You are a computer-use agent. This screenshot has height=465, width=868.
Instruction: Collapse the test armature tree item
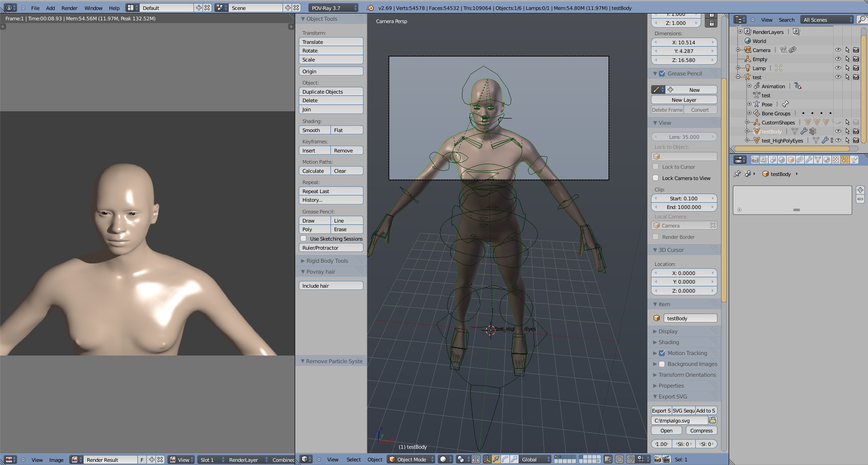coord(738,77)
